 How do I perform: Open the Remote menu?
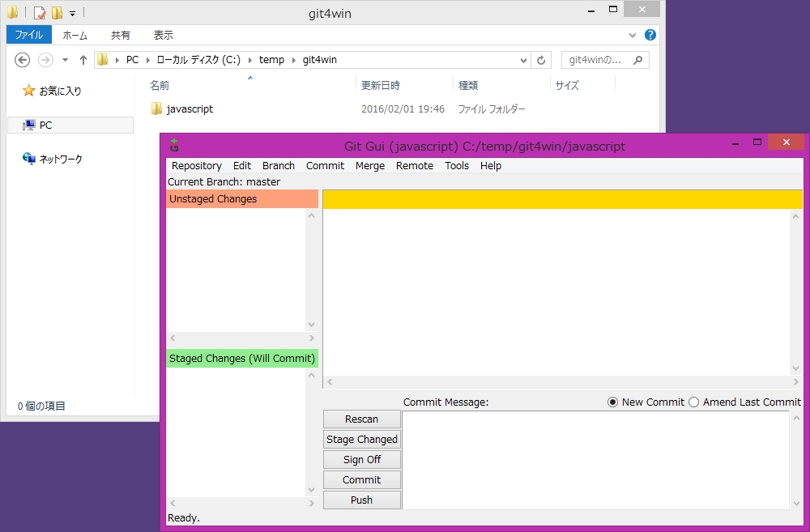pyautogui.click(x=414, y=165)
